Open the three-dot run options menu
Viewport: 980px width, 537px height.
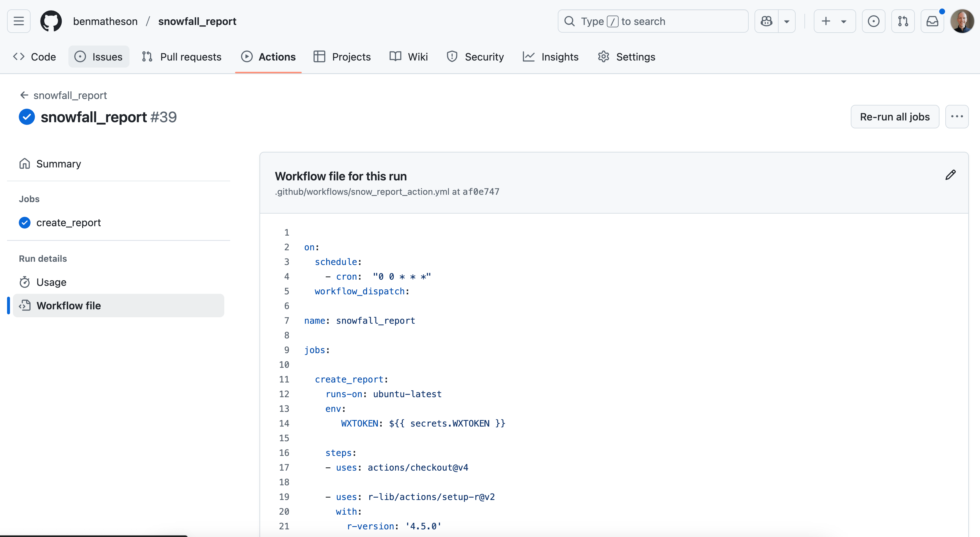click(x=957, y=117)
